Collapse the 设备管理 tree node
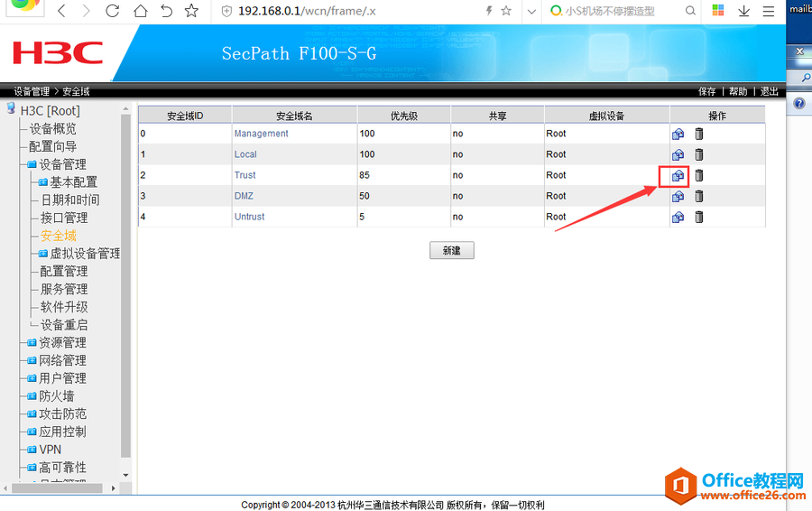Screen dimensions: 812x511 click(32, 165)
